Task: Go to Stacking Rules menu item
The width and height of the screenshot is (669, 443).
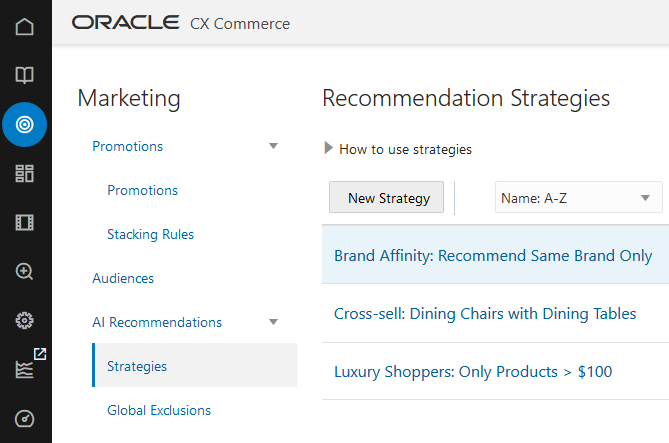Action: point(150,234)
